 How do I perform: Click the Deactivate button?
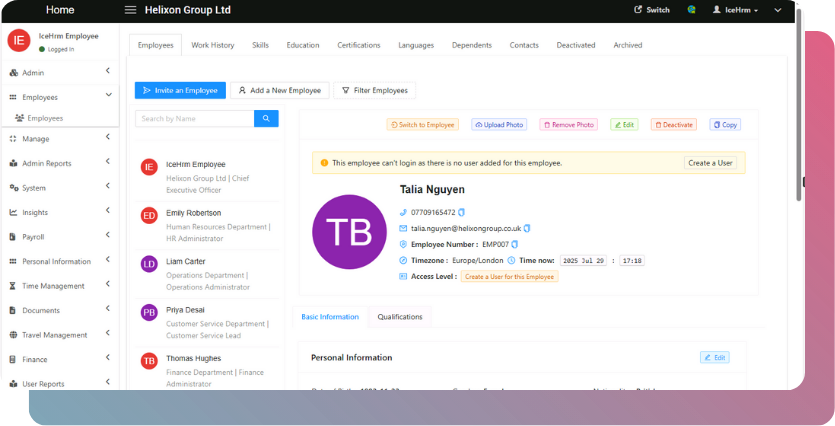point(674,125)
